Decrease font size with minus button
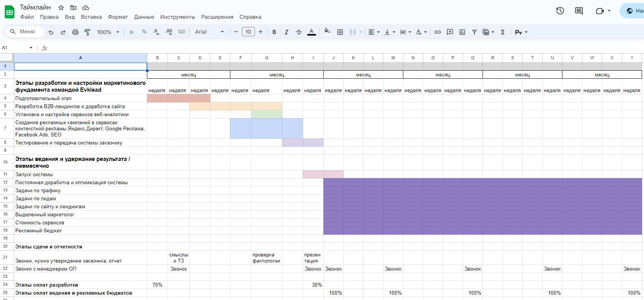This screenshot has height=300, width=644. 236,32
